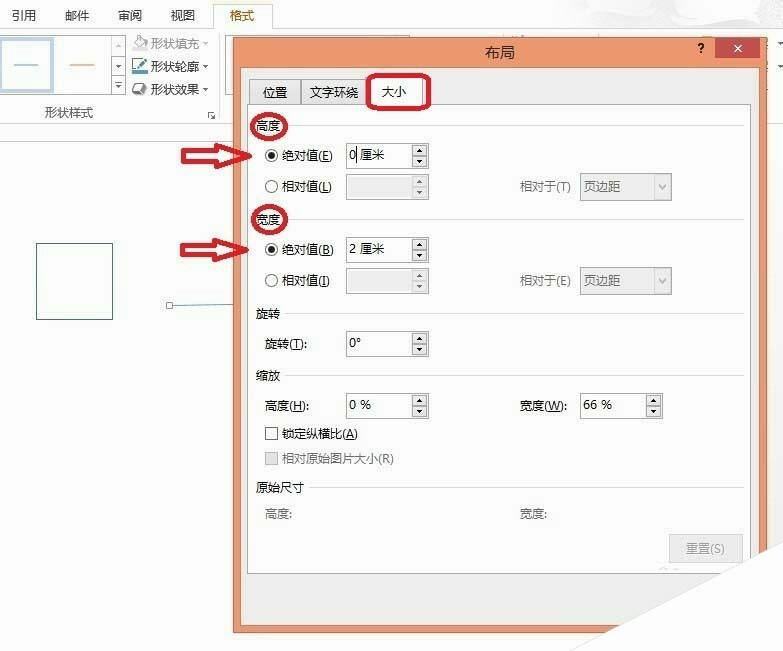This screenshot has height=651, width=783.
Task: Decrease scale height percent with the down arrow
Action: coord(419,411)
